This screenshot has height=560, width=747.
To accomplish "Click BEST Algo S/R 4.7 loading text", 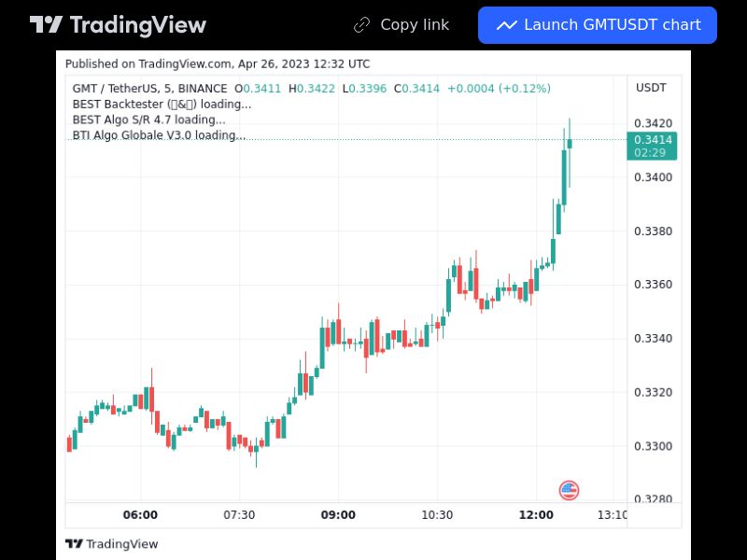I will pyautogui.click(x=149, y=120).
